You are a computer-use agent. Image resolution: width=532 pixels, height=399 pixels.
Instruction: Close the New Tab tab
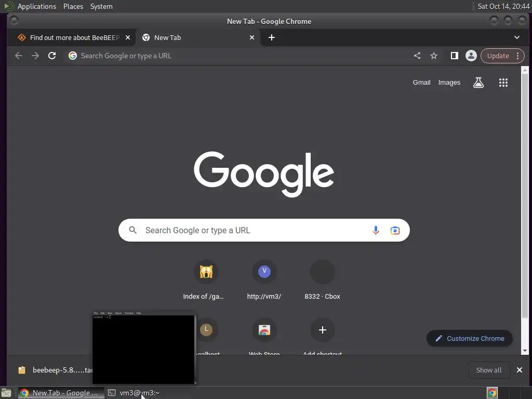pos(252,37)
